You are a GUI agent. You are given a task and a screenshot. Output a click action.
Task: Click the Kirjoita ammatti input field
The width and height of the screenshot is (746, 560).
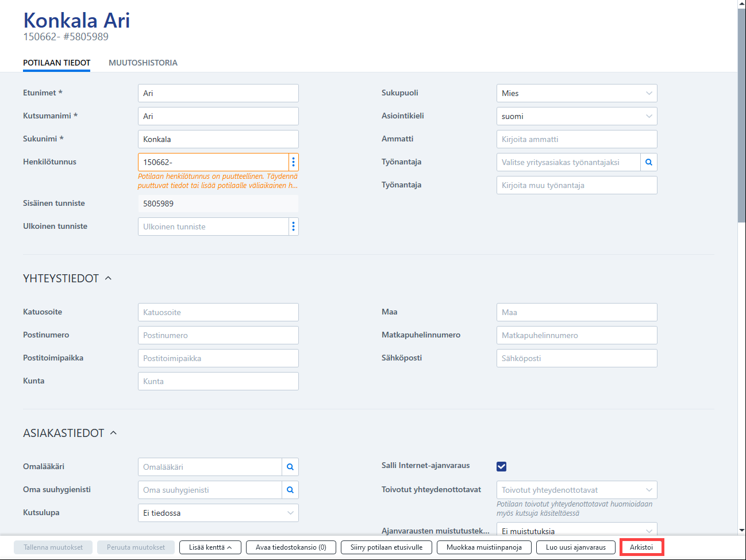577,139
